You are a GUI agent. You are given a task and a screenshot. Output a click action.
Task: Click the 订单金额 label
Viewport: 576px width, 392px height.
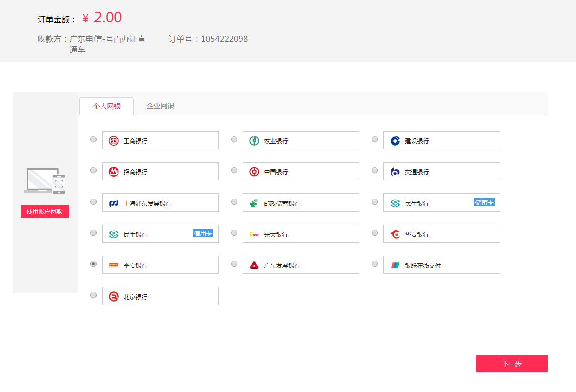[56, 20]
